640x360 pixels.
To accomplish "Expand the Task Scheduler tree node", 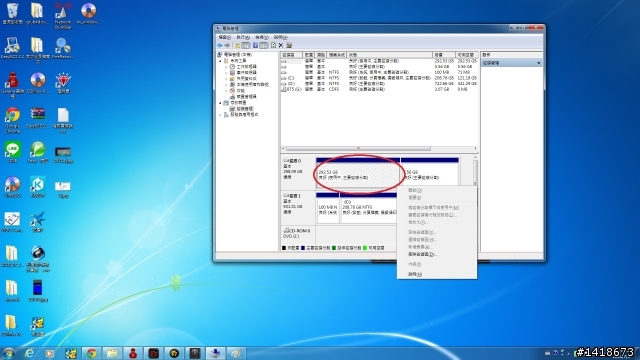I will pyautogui.click(x=227, y=67).
